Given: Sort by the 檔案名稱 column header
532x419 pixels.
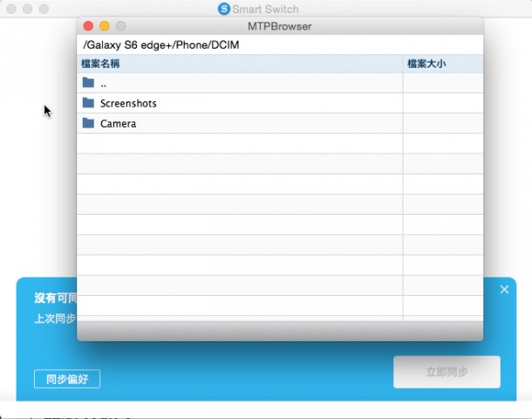Looking at the screenshot, I should click(x=240, y=64).
